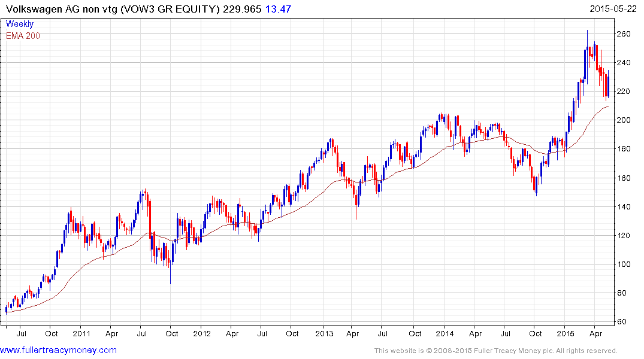Viewport: 644px width, 359px height.
Task: Select the EMA 200 legend label
Action: pos(23,36)
